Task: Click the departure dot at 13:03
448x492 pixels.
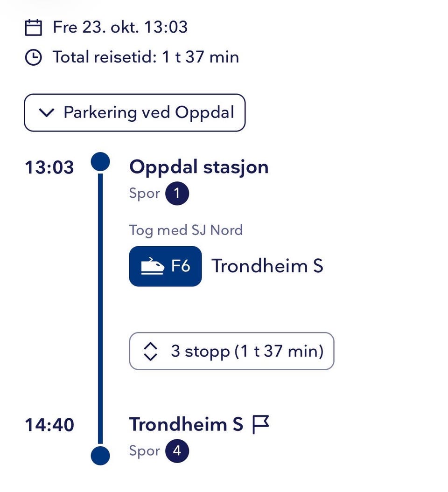Action: tap(100, 162)
